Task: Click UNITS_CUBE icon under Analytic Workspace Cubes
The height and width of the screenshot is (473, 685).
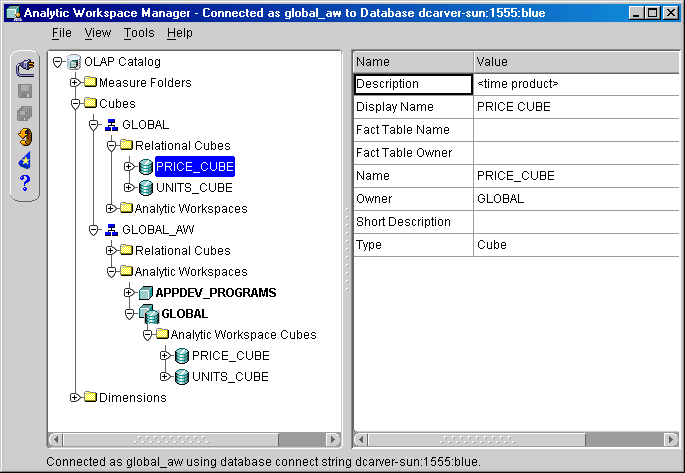Action: tap(181, 377)
